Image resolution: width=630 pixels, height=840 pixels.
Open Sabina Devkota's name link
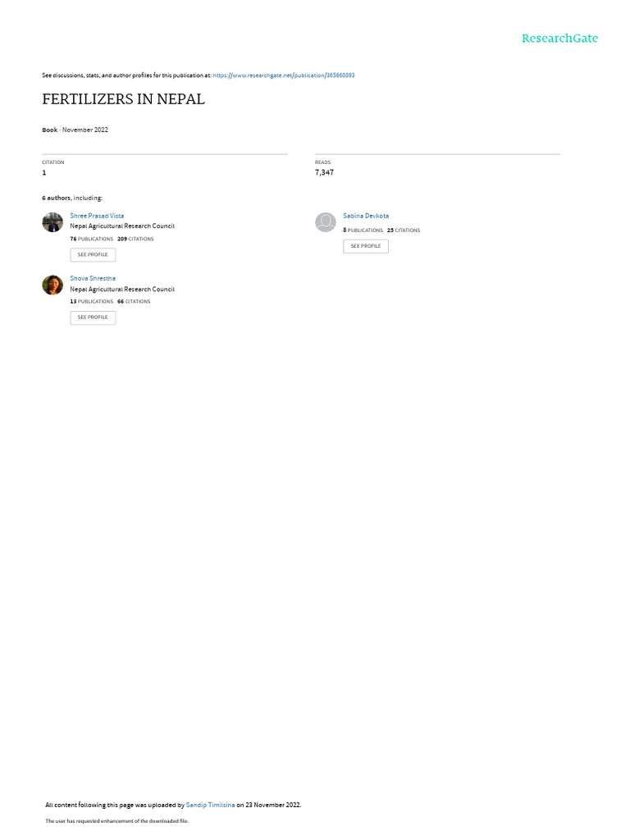(x=366, y=216)
